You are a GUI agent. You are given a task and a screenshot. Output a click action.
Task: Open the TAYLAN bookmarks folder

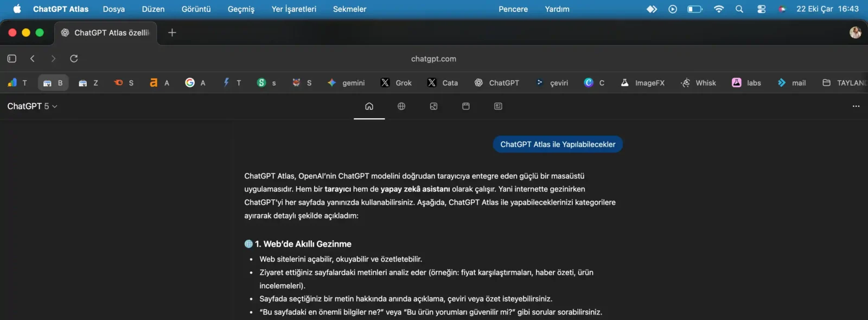point(844,83)
